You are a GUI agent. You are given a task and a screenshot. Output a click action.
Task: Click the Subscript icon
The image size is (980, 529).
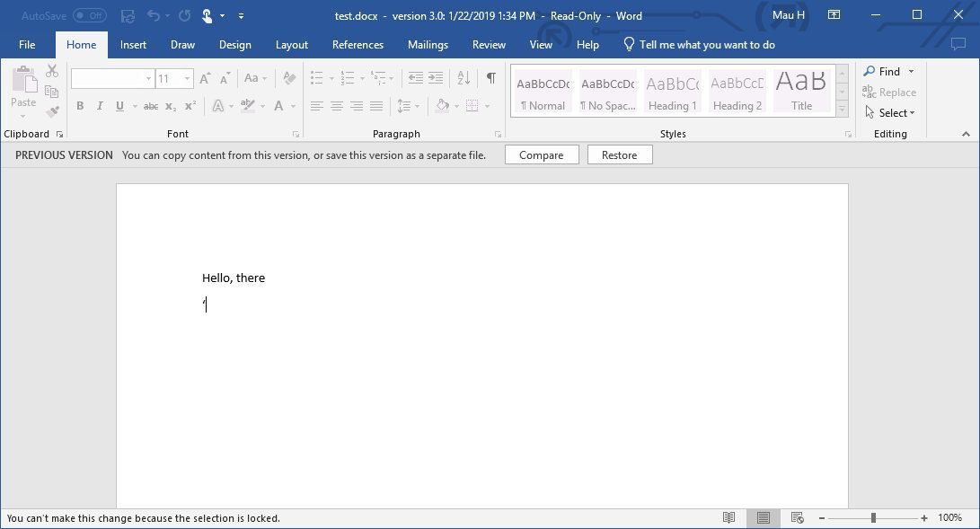point(169,106)
